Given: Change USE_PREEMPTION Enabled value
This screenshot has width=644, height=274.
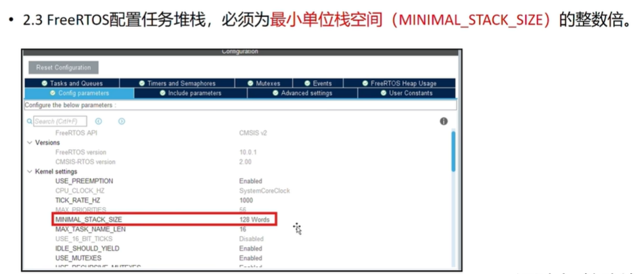Looking at the screenshot, I should (x=250, y=181).
